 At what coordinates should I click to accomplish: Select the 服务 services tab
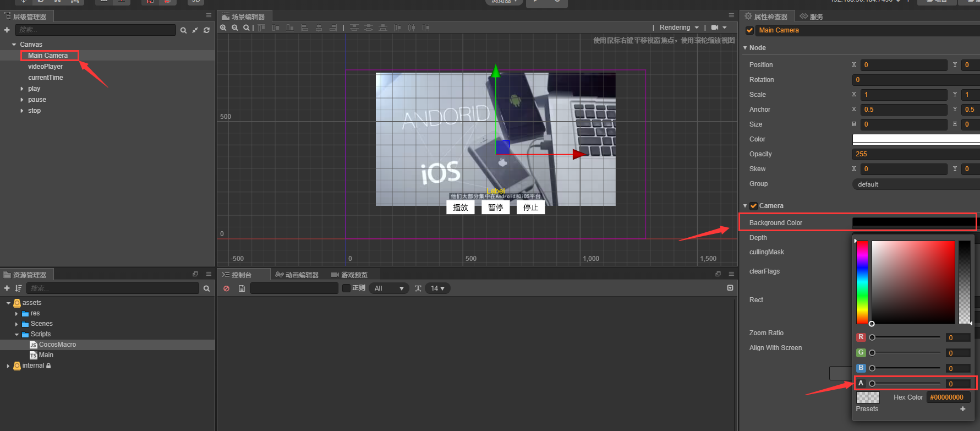click(x=812, y=17)
